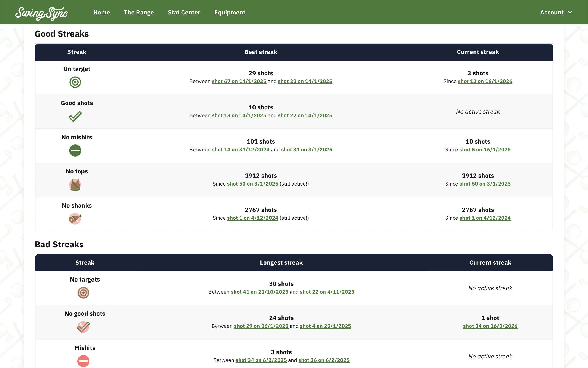Click the Good shots checkmark icon
Screen dimensions: 588x368
coord(75,116)
